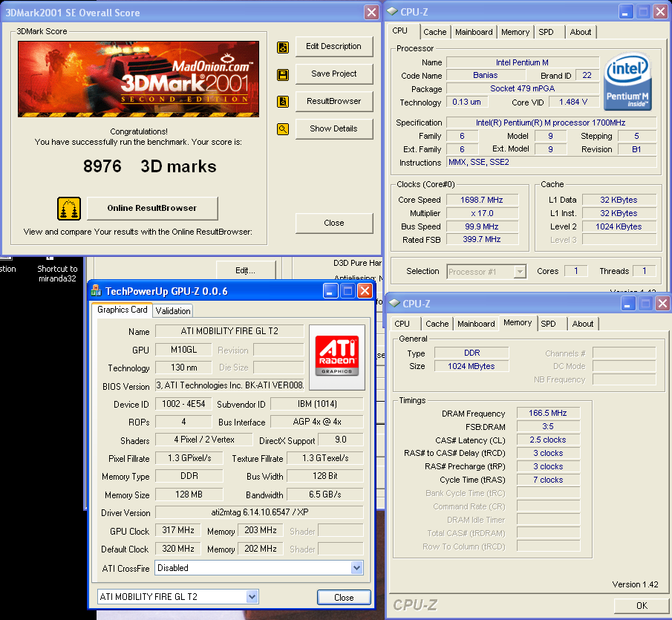Click the IBM (1014) Subvendor ID value
Image resolution: width=672 pixels, height=620 pixels.
317,404
